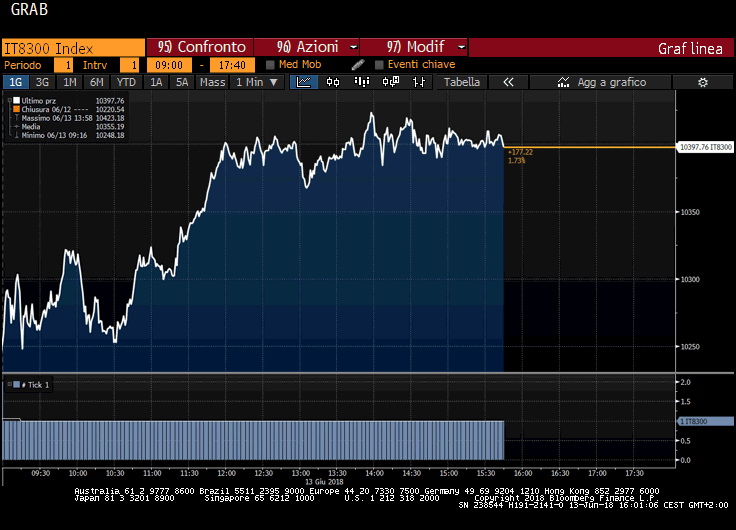This screenshot has width=736, height=530.
Task: Expand the Azioni dropdown arrow
Action: pos(353,47)
